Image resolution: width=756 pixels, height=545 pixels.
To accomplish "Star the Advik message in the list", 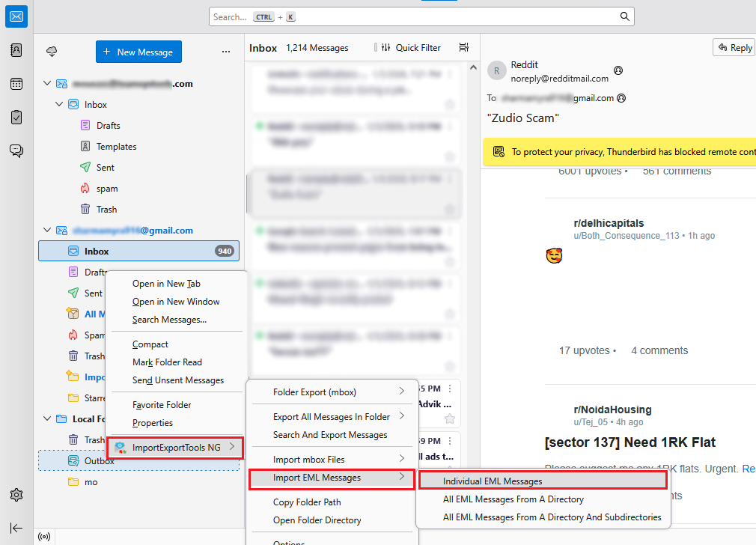I will tap(450, 419).
